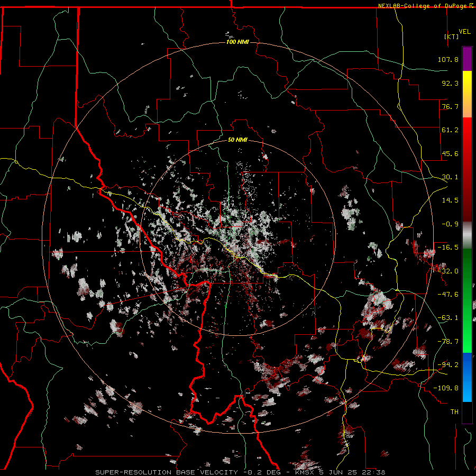Click the -16.5 velocity scale value
Screen dimensions: 476x476
(448, 248)
